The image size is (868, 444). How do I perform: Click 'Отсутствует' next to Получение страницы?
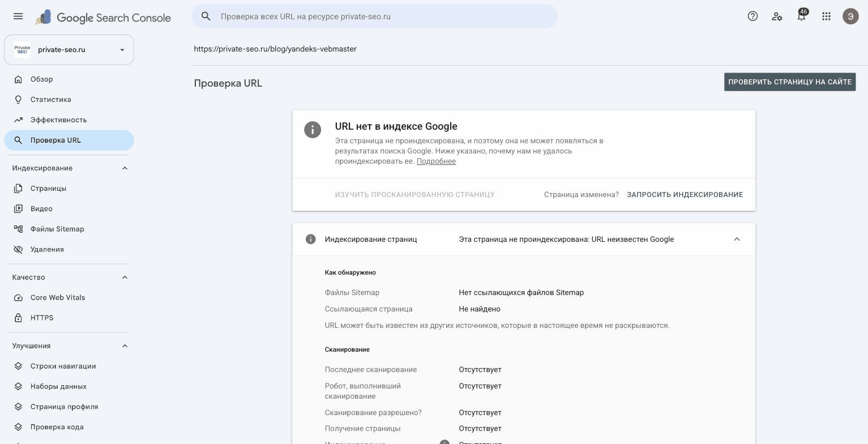[480, 429]
